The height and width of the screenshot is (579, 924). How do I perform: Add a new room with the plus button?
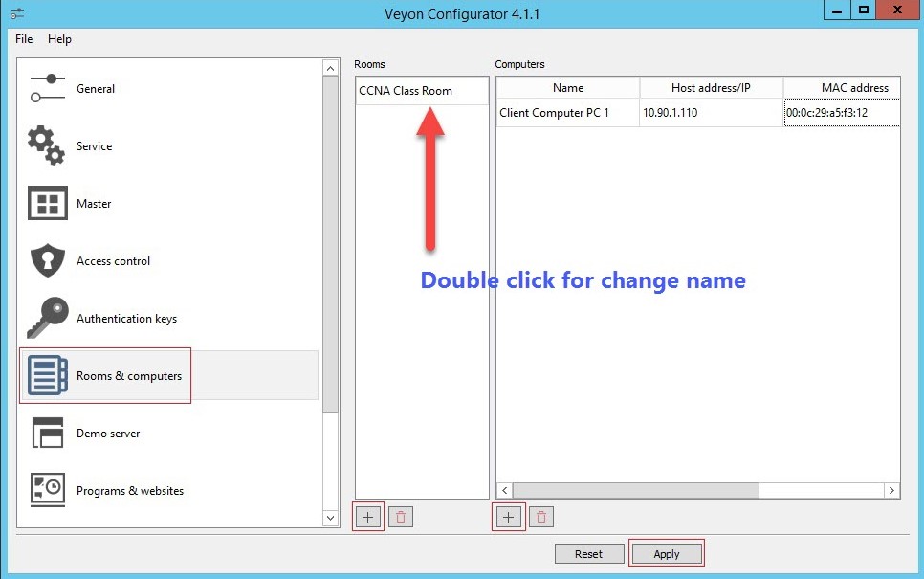pos(367,516)
